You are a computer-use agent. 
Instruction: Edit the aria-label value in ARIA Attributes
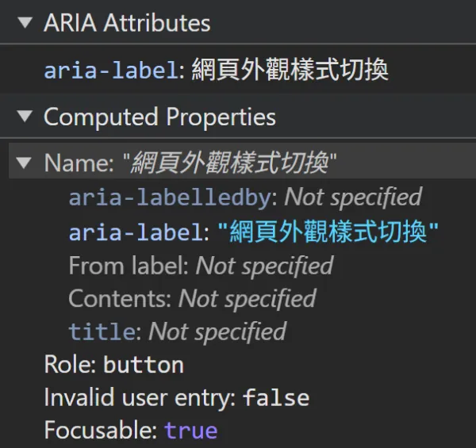tap(290, 71)
